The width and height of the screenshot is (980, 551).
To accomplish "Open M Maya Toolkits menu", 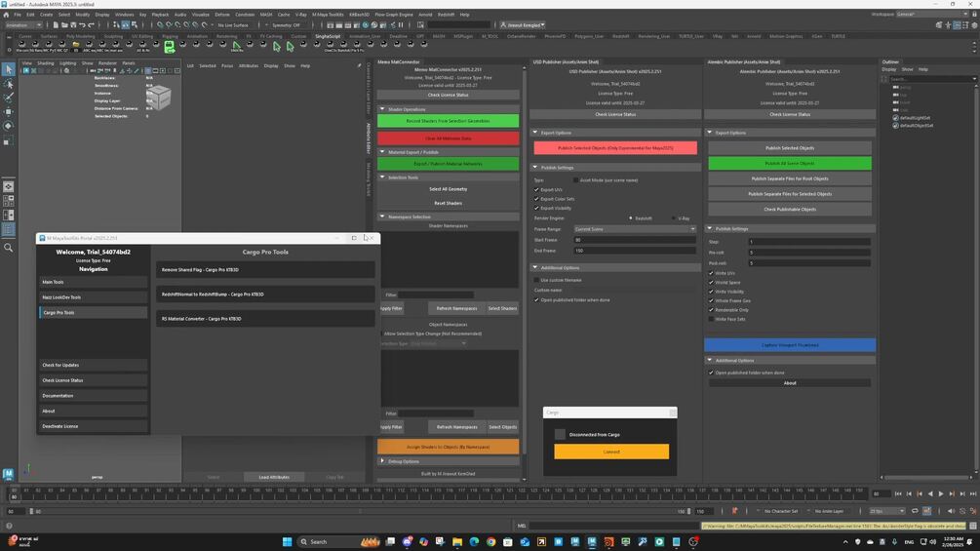I will (x=328, y=15).
